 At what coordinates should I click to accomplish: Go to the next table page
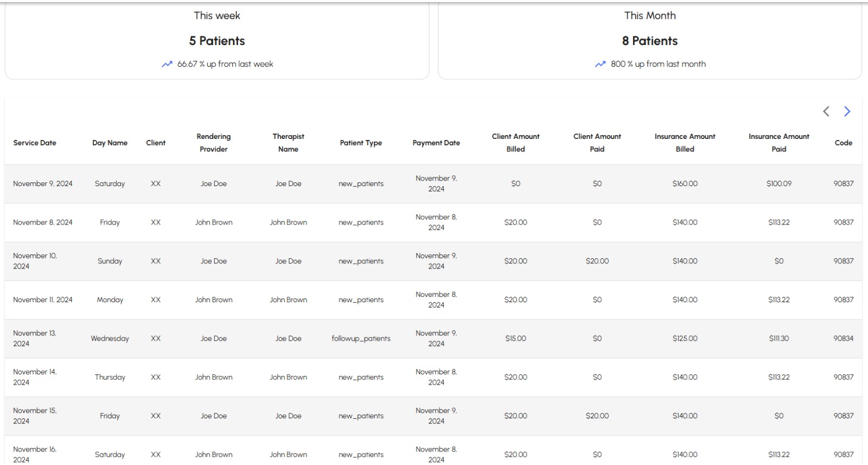[847, 111]
